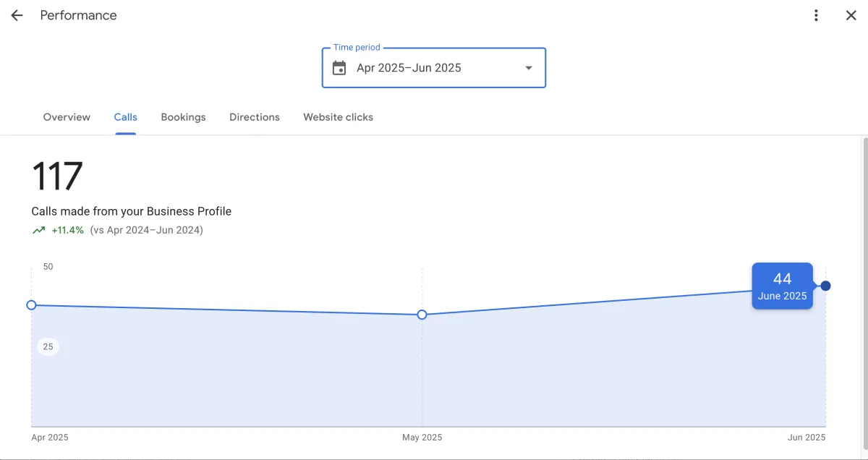Click "Calls made from your Business Profile" text
This screenshot has width=868, height=460.
(x=132, y=211)
